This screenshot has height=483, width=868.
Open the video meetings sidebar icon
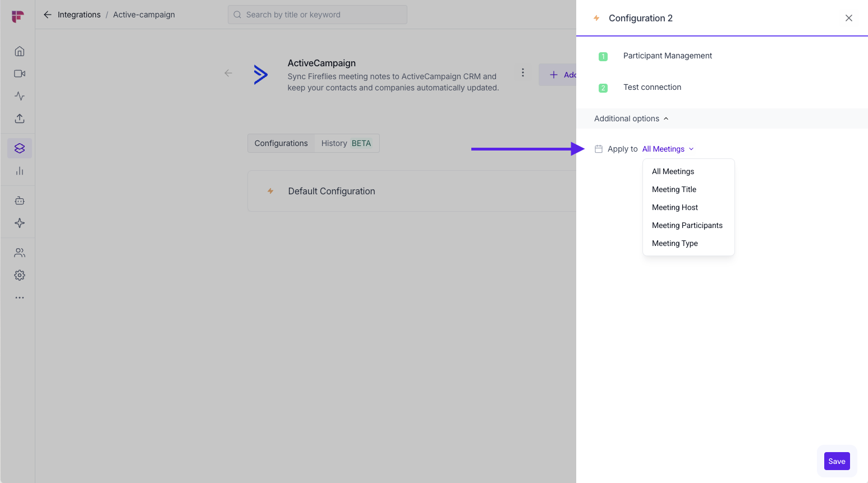[20, 74]
